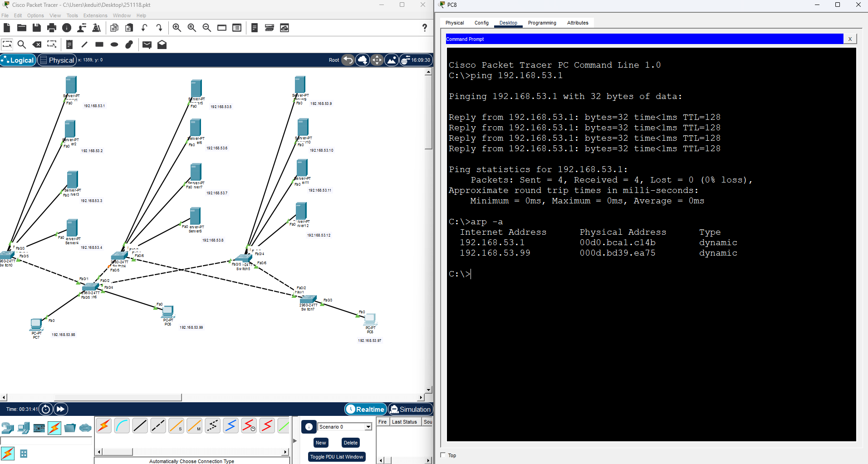Place a note with the Note tool
Screen dimensions: 868x464
coord(69,44)
